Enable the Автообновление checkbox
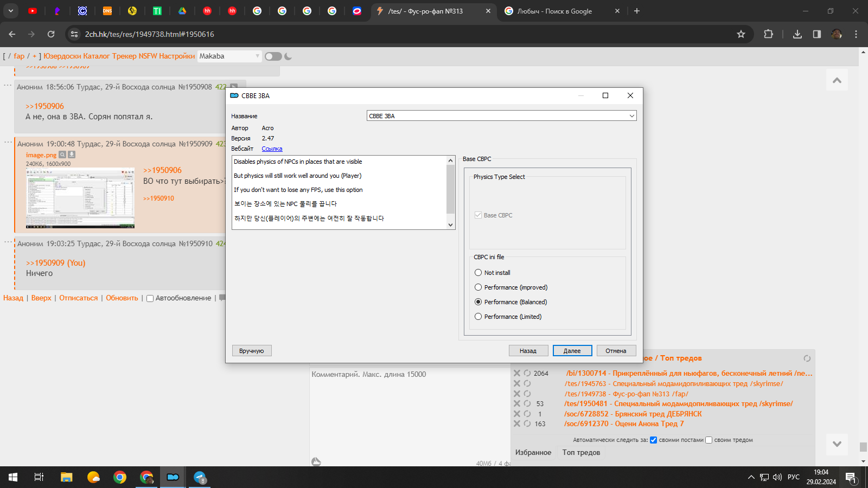Image resolution: width=868 pixels, height=488 pixels. point(150,298)
